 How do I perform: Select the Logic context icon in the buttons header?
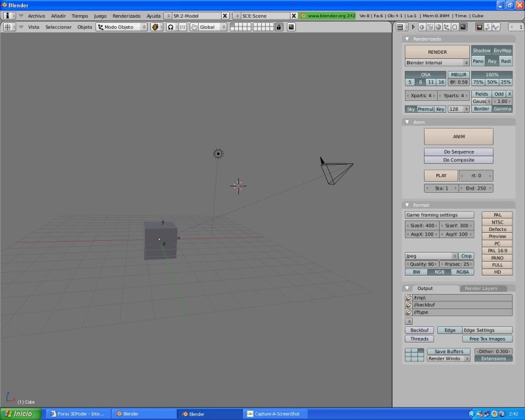(x=422, y=27)
